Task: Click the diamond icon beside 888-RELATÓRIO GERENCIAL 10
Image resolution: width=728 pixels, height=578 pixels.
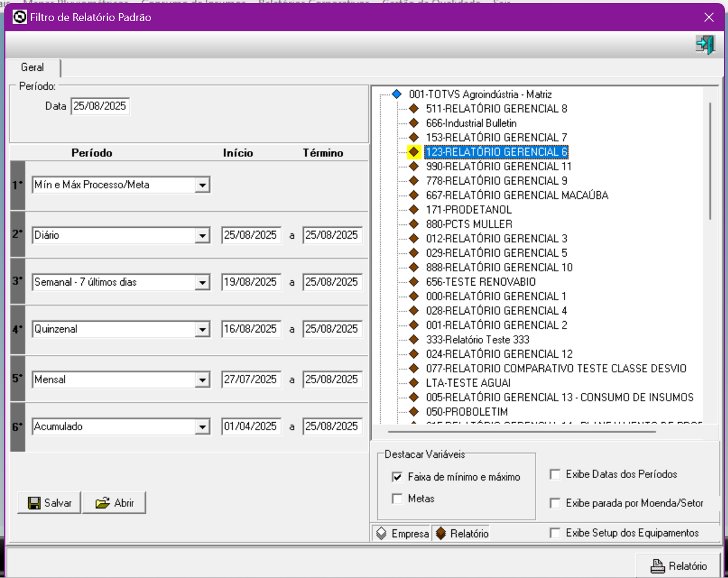Action: click(414, 268)
